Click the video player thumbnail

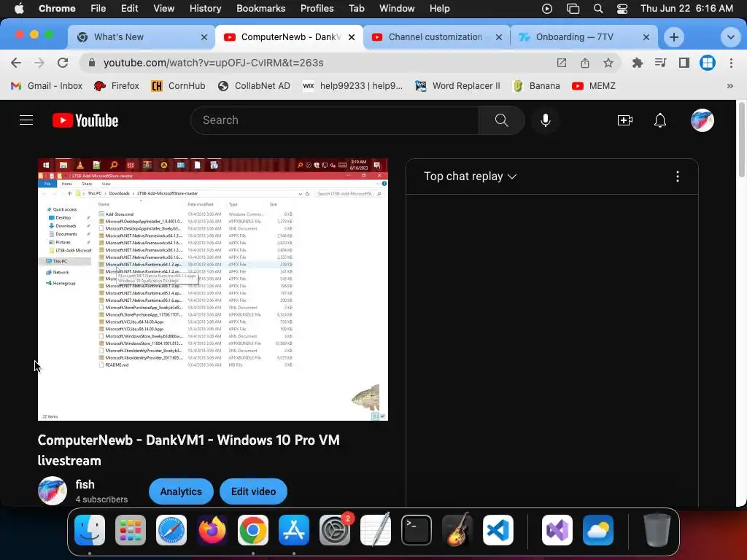213,289
